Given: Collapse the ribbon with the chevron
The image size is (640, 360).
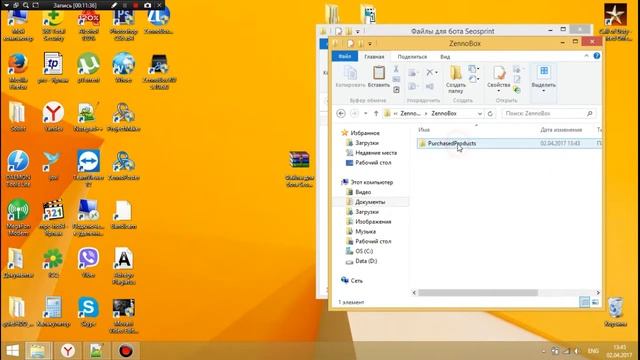Looking at the screenshot, I should [x=587, y=56].
